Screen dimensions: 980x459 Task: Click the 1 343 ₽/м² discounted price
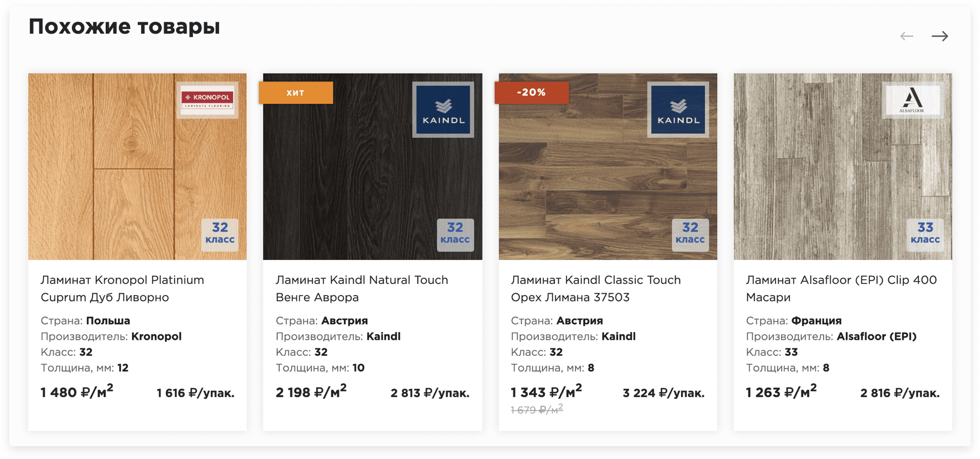pos(546,392)
